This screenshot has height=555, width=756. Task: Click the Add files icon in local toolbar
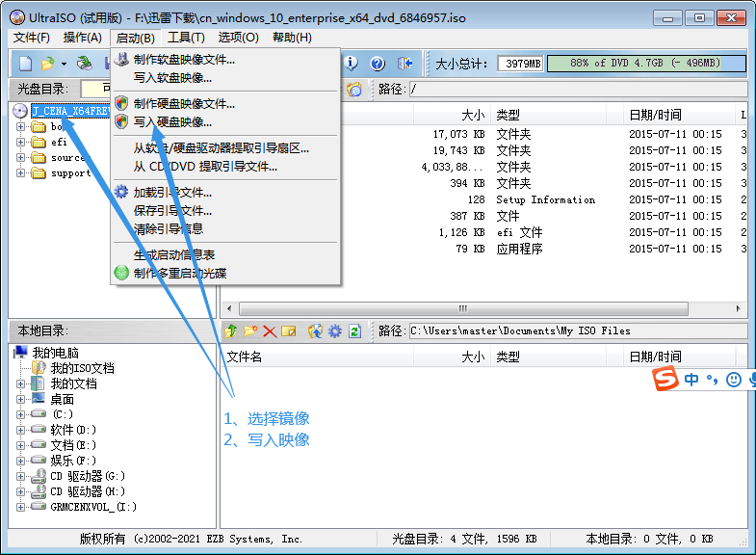pos(315,331)
